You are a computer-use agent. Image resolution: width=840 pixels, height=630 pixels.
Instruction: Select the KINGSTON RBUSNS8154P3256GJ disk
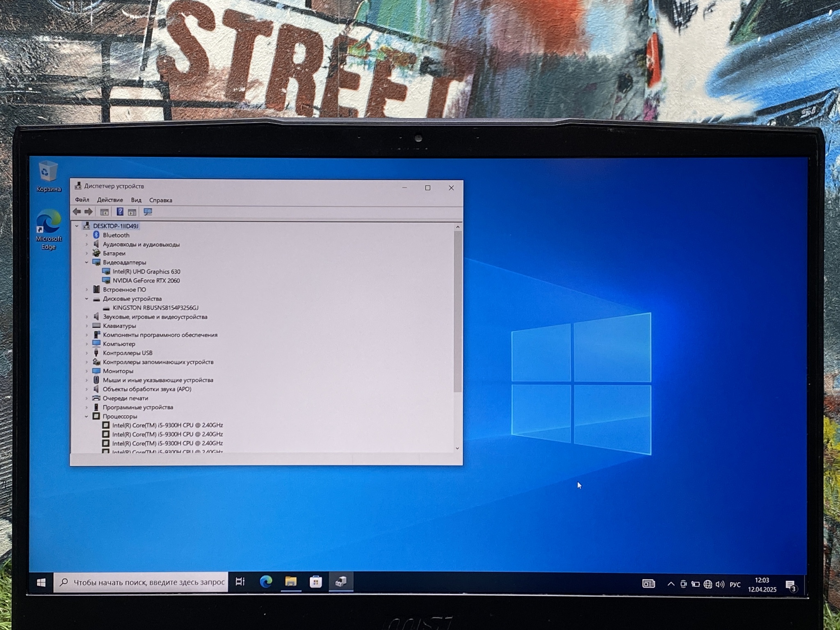(155, 308)
